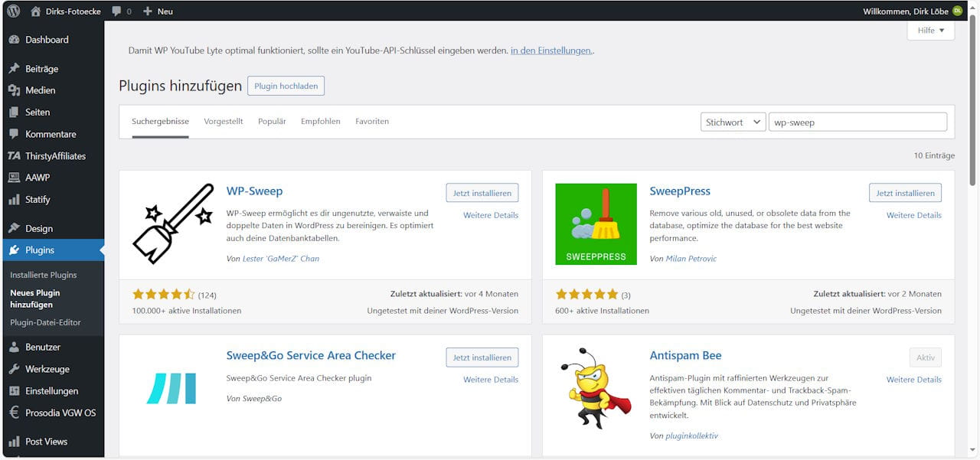Open WP-Sweep broom plugin thumbnail

(173, 224)
